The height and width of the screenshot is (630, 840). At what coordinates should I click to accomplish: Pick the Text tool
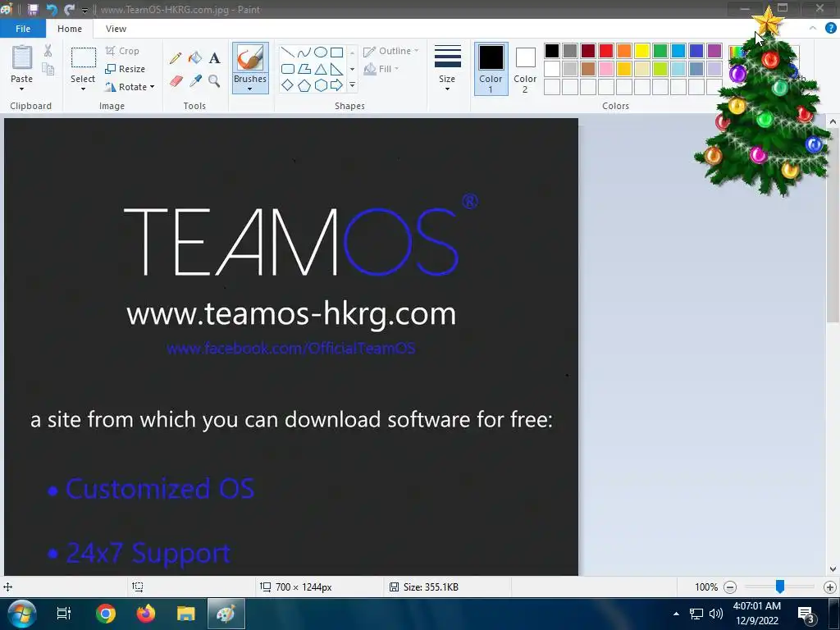pyautogui.click(x=214, y=58)
